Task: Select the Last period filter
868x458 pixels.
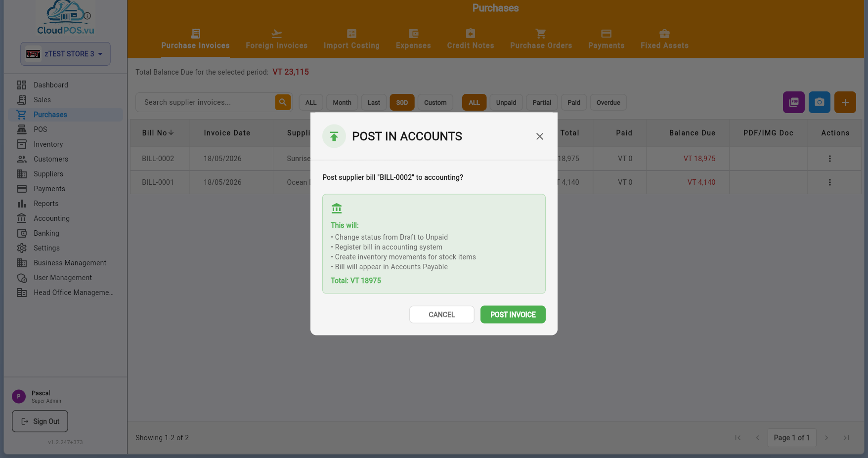Action: pos(374,103)
